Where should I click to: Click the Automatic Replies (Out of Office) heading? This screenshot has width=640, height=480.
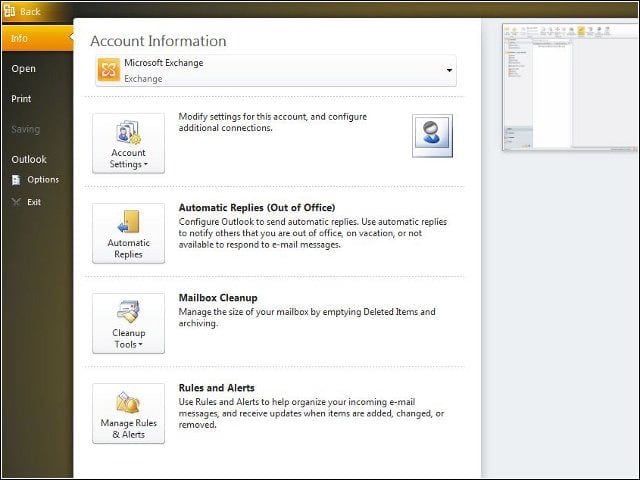[257, 207]
